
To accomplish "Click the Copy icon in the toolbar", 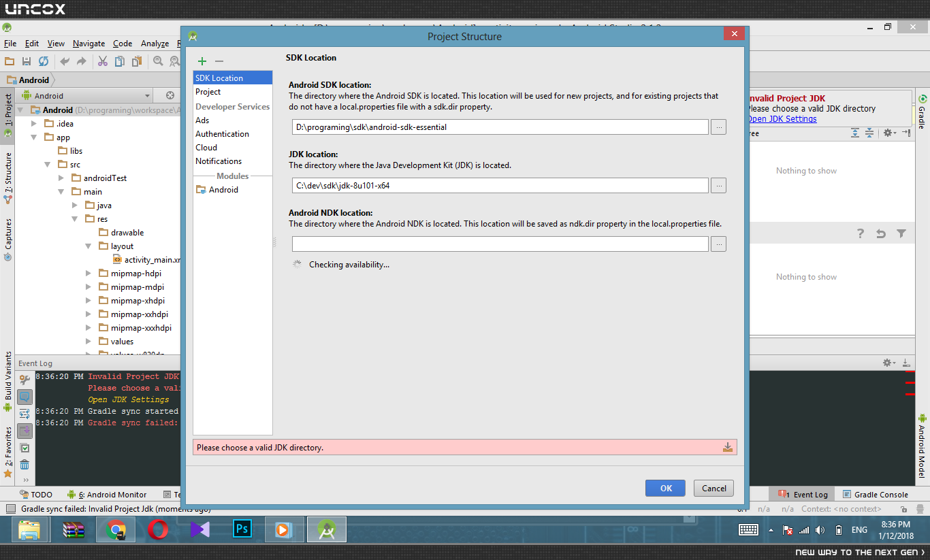I will [120, 61].
